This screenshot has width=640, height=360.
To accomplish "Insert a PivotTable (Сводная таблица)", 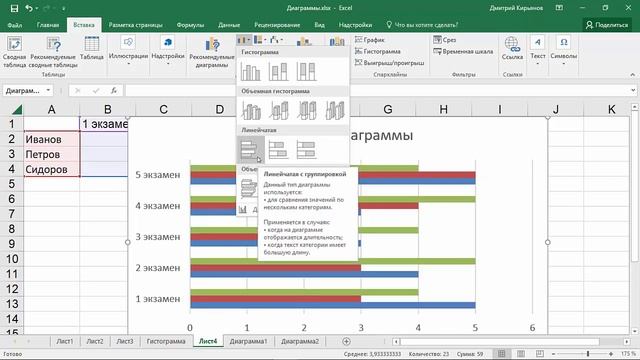I will click(14, 52).
